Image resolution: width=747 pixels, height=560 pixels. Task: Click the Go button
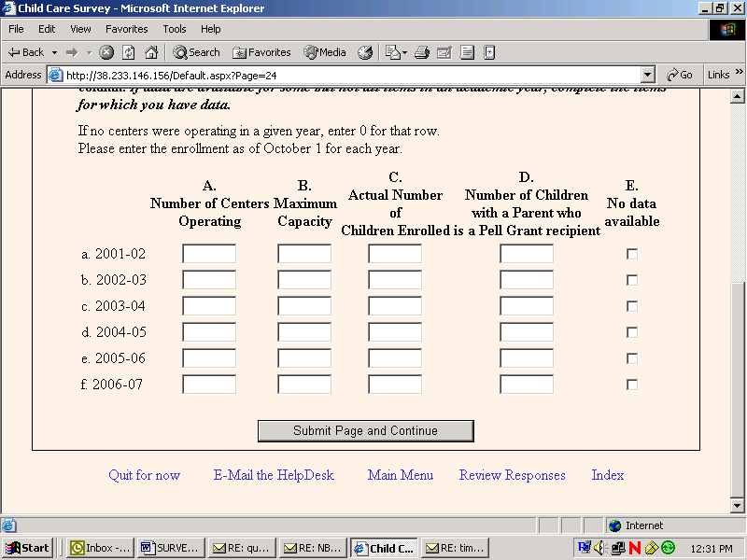[x=680, y=75]
